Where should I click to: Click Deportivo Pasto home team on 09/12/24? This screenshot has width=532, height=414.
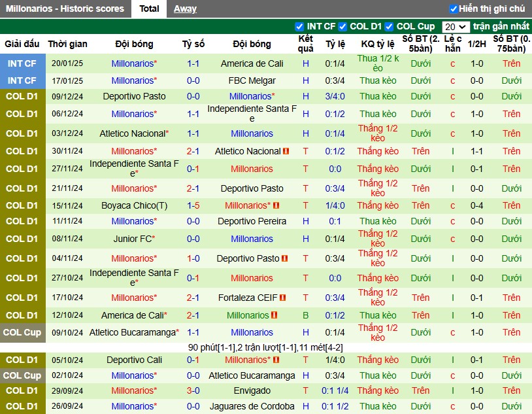134,96
